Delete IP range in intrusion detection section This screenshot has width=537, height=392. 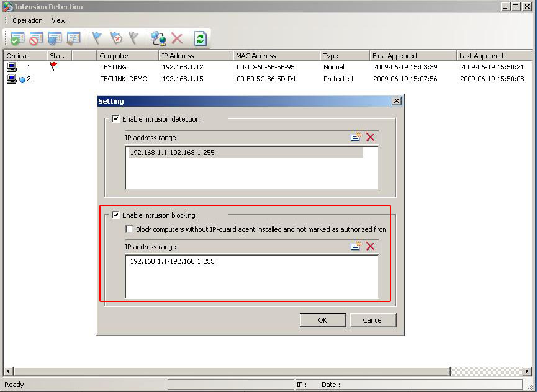click(x=370, y=137)
